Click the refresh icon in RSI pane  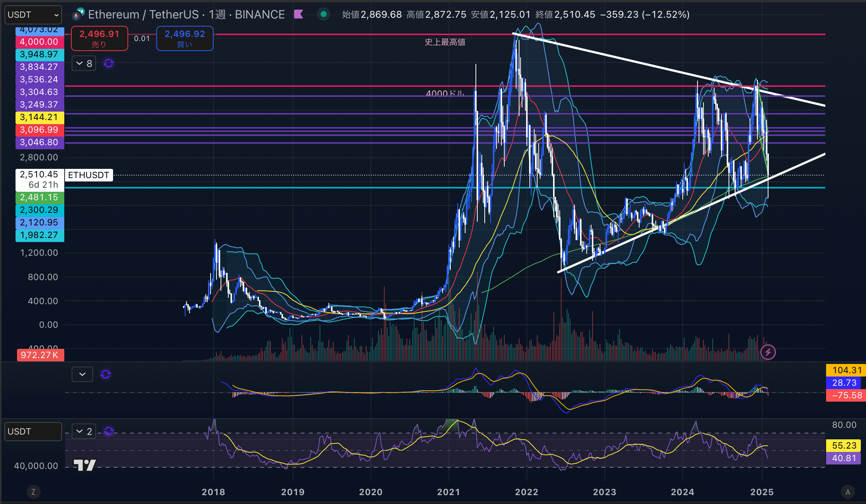click(x=109, y=431)
